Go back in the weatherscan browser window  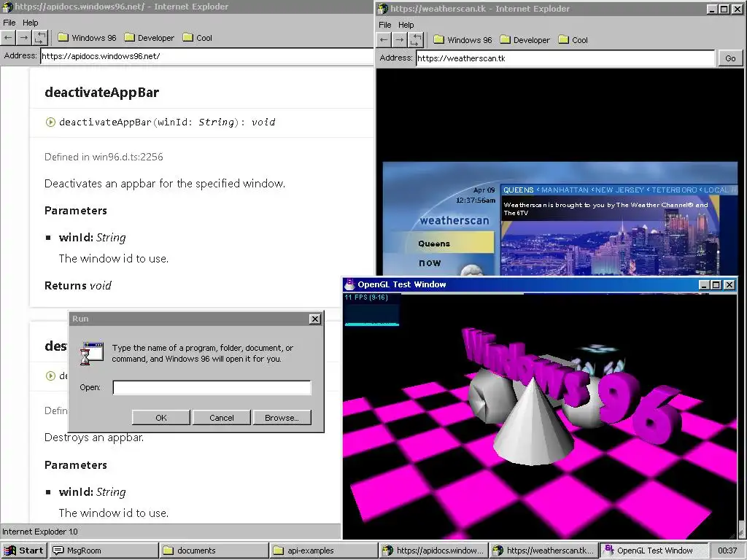(384, 40)
